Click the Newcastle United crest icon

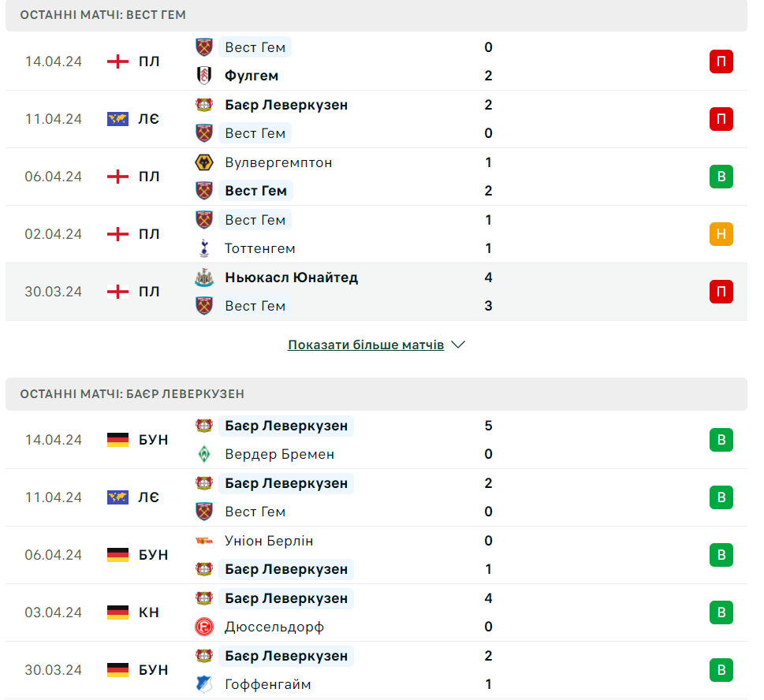point(204,277)
